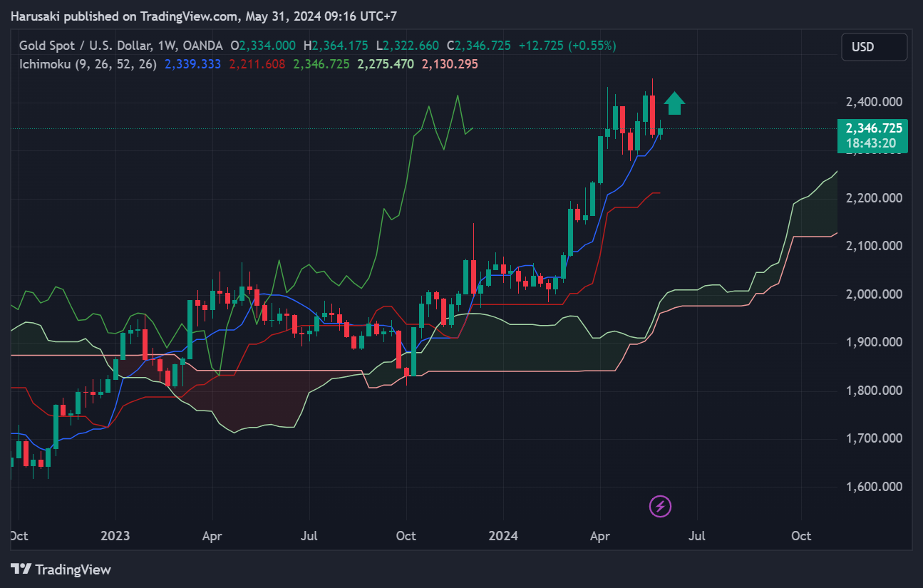The width and height of the screenshot is (923, 588).
Task: Click the 1,700.000 price axis label
Action: point(874,438)
